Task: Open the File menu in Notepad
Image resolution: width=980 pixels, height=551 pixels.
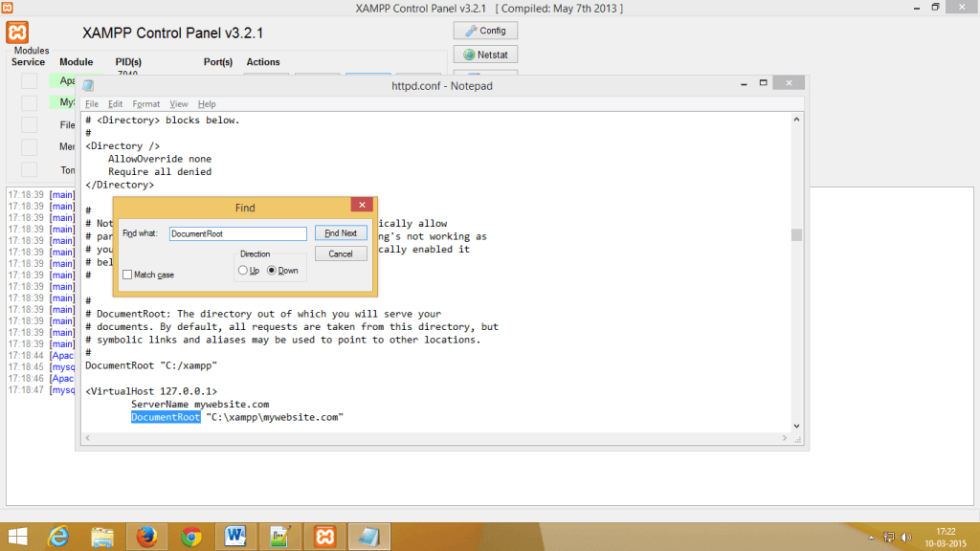Action: click(x=92, y=103)
